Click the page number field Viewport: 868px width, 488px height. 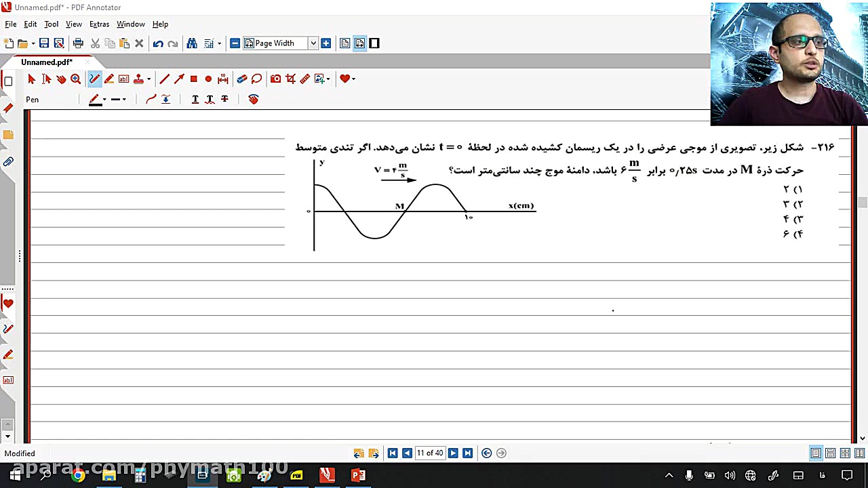click(430, 453)
